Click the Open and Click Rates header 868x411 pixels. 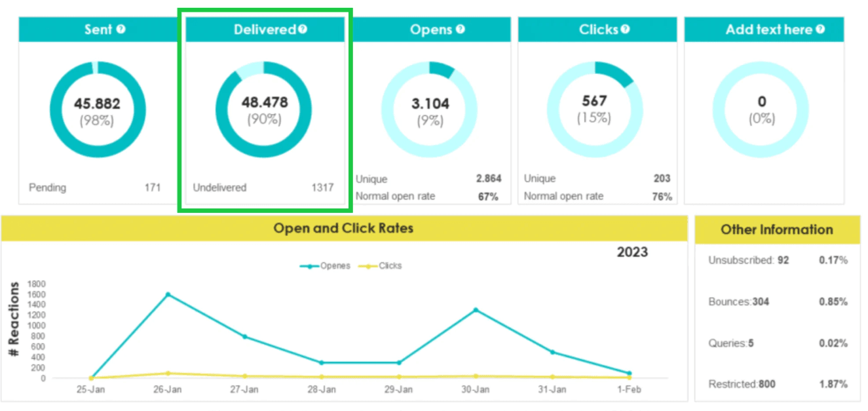point(343,229)
